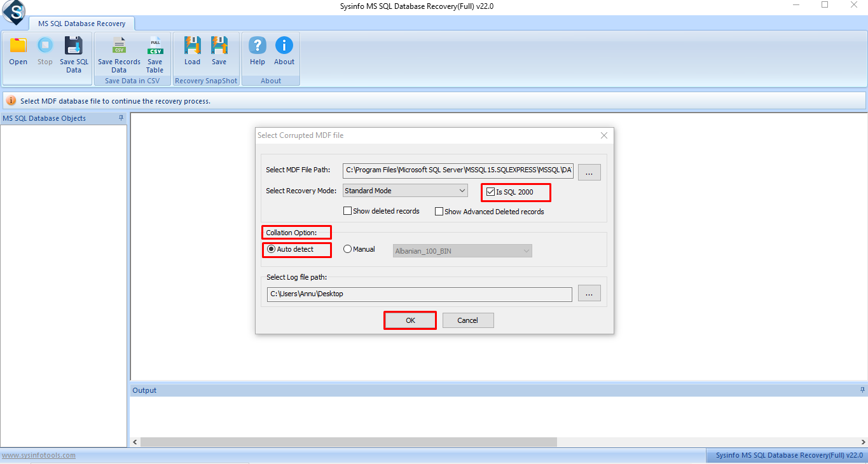Close the Select Corrupted MDF file dialog
This screenshot has height=464, width=868.
tap(604, 135)
